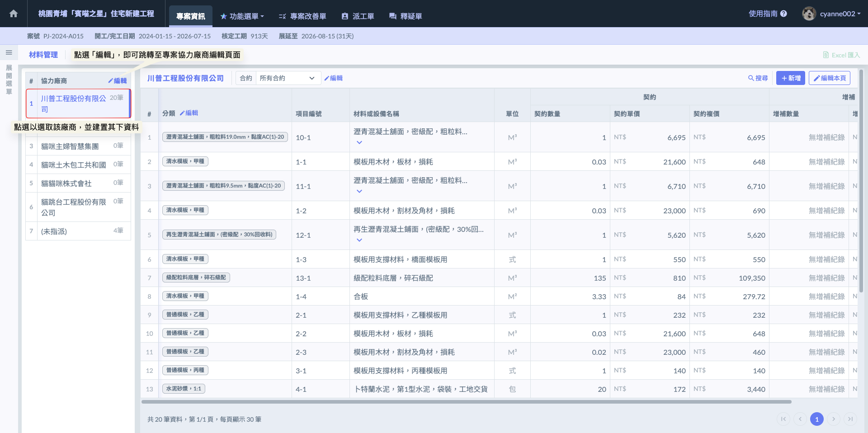Expand row 5 再生瀝青混凝土鋪面 description chevron
Screen dimensions: 868x433
[359, 240]
